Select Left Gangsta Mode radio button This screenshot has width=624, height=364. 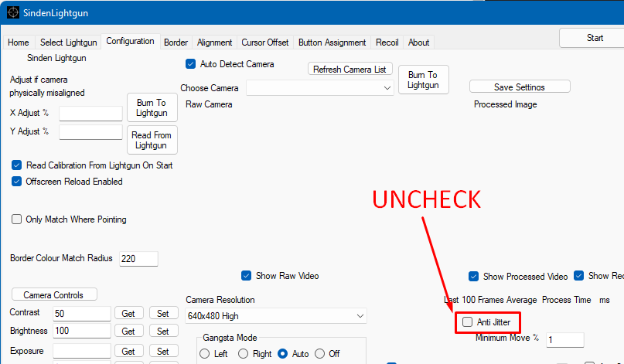point(205,354)
